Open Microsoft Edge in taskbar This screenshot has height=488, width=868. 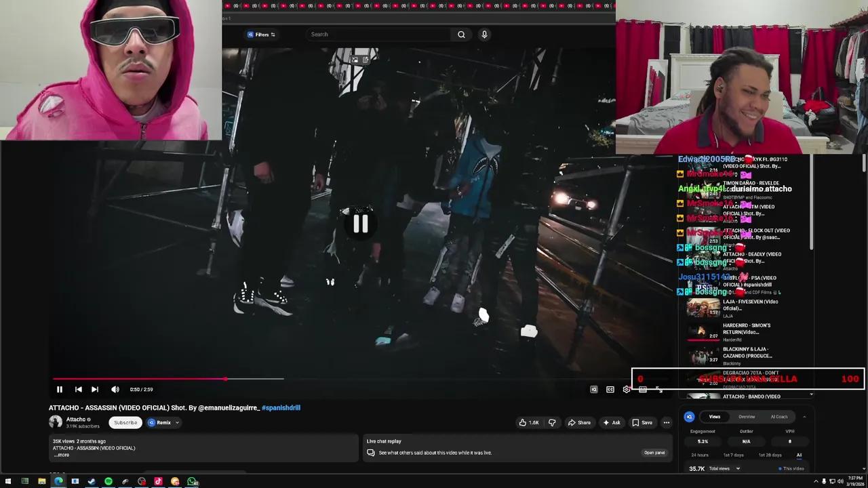pyautogui.click(x=58, y=482)
